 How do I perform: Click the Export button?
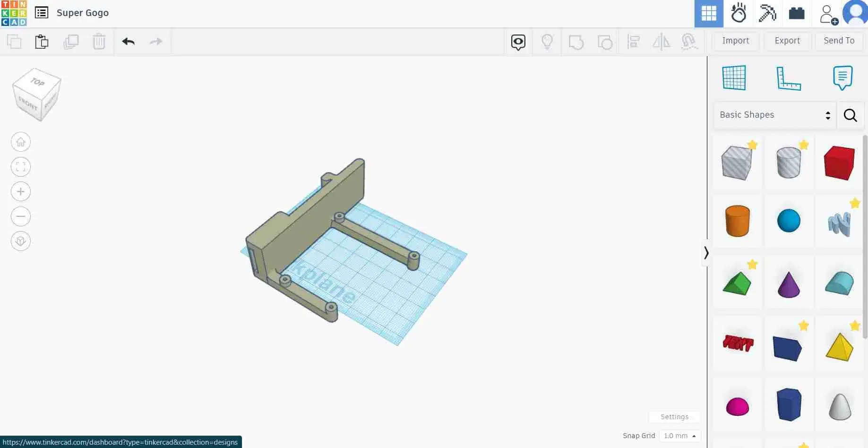pyautogui.click(x=787, y=41)
